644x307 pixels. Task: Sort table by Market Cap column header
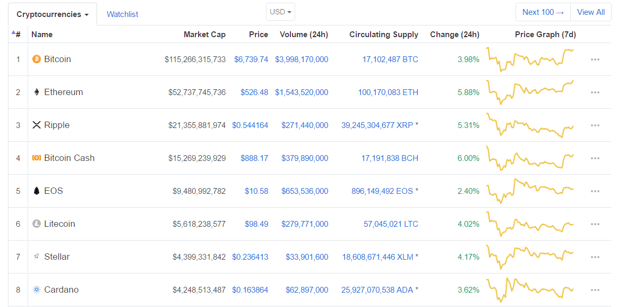point(204,35)
